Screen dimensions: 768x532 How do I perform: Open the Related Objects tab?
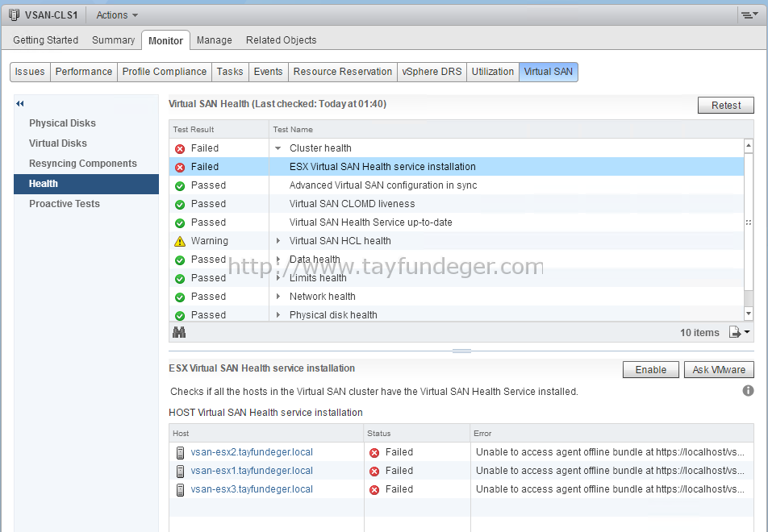pyautogui.click(x=281, y=40)
